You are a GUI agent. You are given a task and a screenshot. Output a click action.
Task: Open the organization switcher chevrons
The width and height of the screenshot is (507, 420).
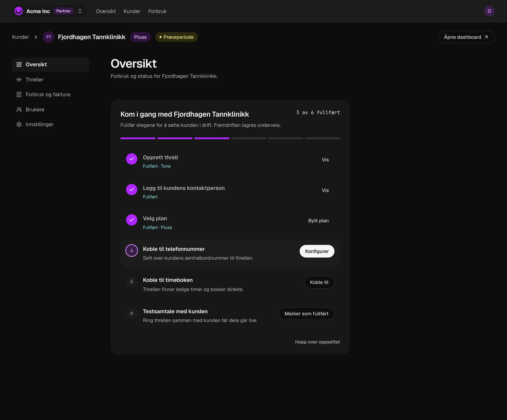80,11
